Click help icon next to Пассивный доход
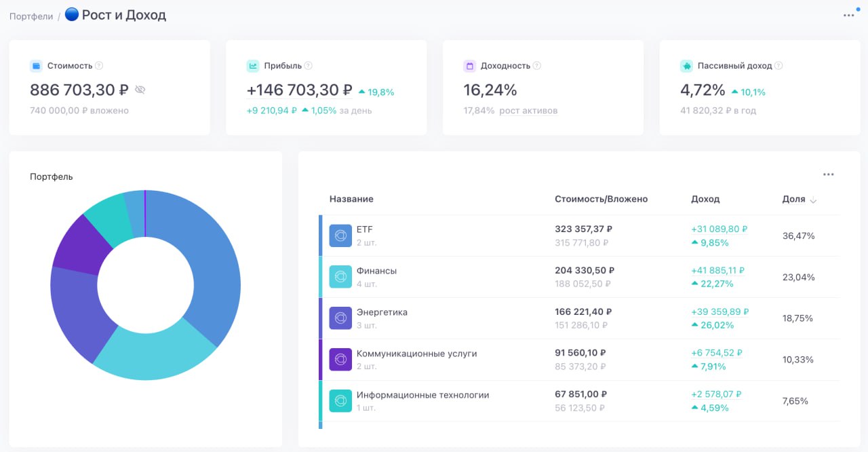Screen dimensions: 868x452 (x=778, y=66)
